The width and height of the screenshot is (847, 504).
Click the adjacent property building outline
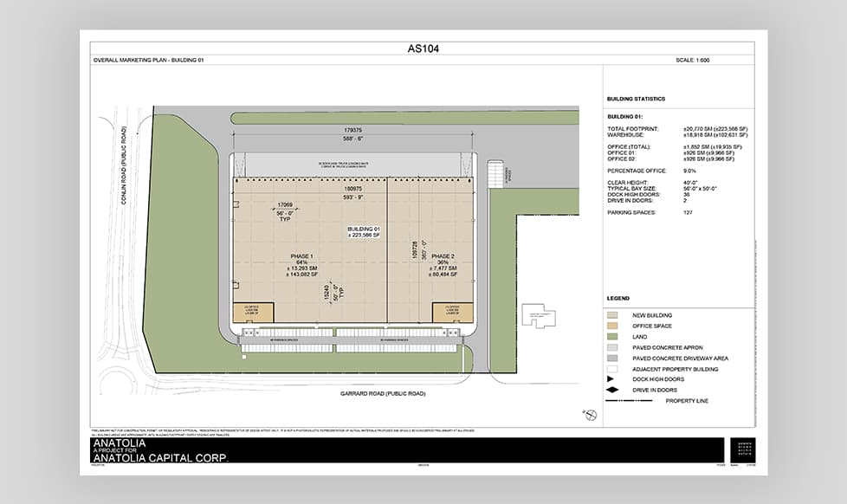[532, 316]
